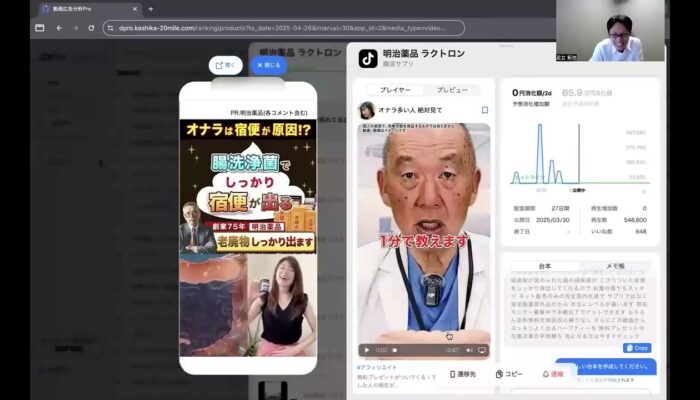Image resolution: width=700 pixels, height=400 pixels.
Task: Switch to the プレビュー tab
Action: (x=452, y=90)
